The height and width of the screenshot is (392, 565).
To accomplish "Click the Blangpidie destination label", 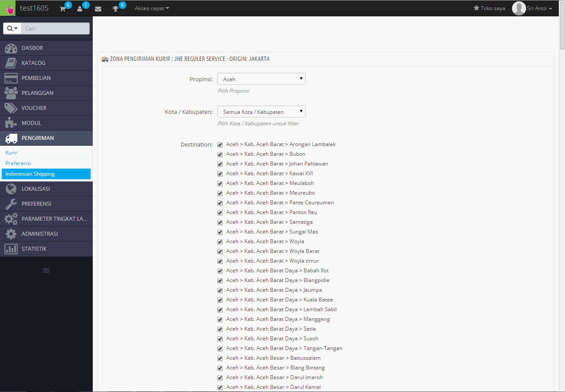I will click(x=278, y=280).
